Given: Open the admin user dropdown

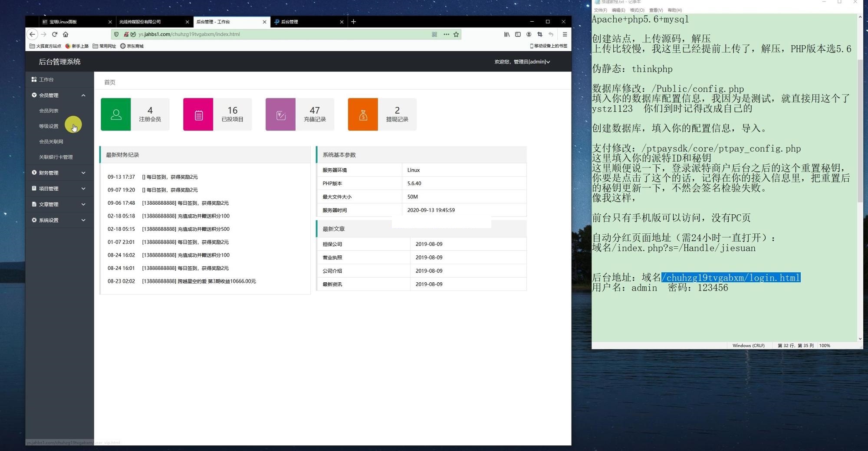Looking at the screenshot, I should pyautogui.click(x=523, y=62).
